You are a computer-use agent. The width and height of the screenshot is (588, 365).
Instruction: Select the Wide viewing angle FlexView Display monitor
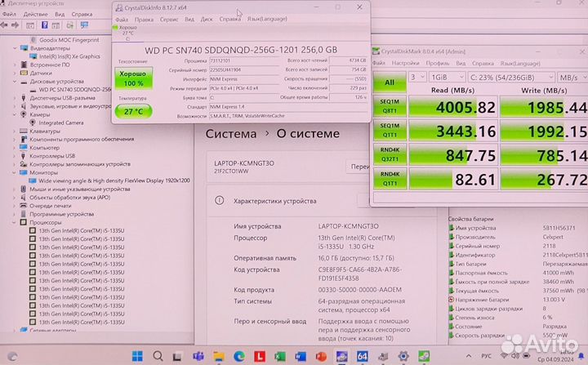[x=114, y=180]
